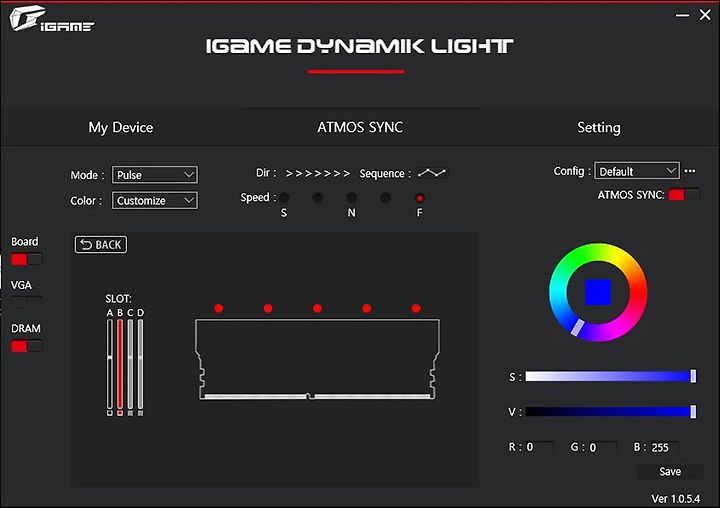Select DRAM slot B bar

tap(120, 366)
